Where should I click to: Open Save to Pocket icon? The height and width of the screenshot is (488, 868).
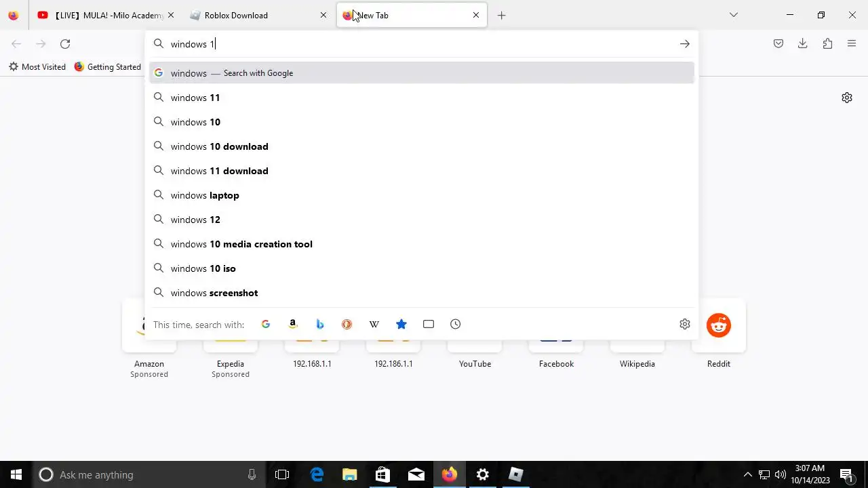[x=778, y=44]
